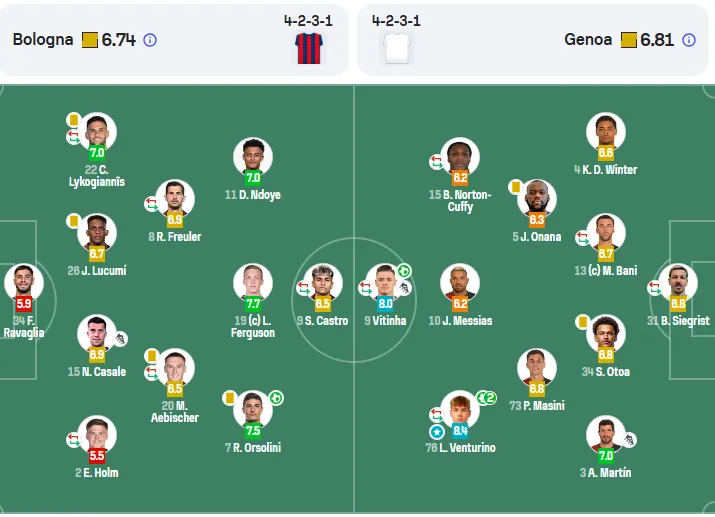
Task: Click the goal icon on R. Orsolini
Action: click(x=276, y=398)
